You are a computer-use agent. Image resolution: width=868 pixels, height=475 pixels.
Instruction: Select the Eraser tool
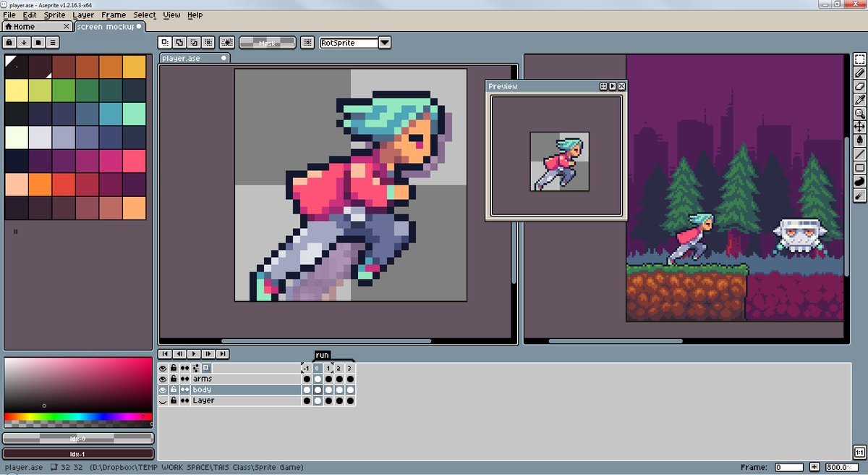pyautogui.click(x=860, y=86)
